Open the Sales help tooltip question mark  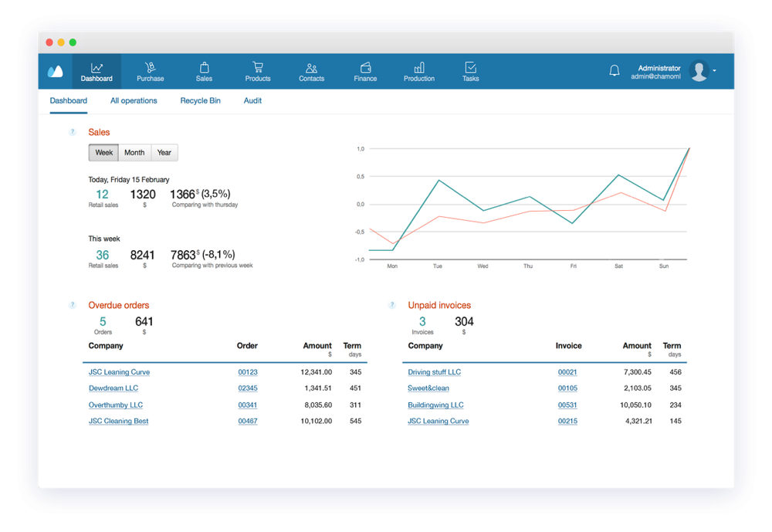click(x=72, y=132)
